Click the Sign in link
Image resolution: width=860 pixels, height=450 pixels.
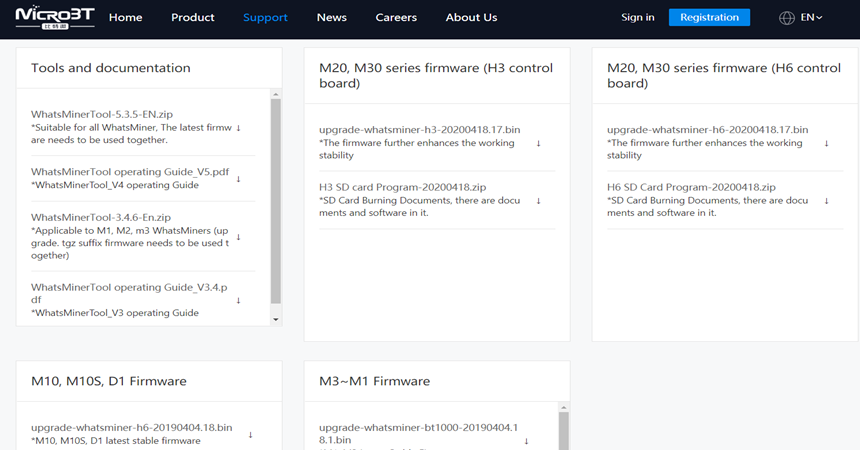pos(637,18)
